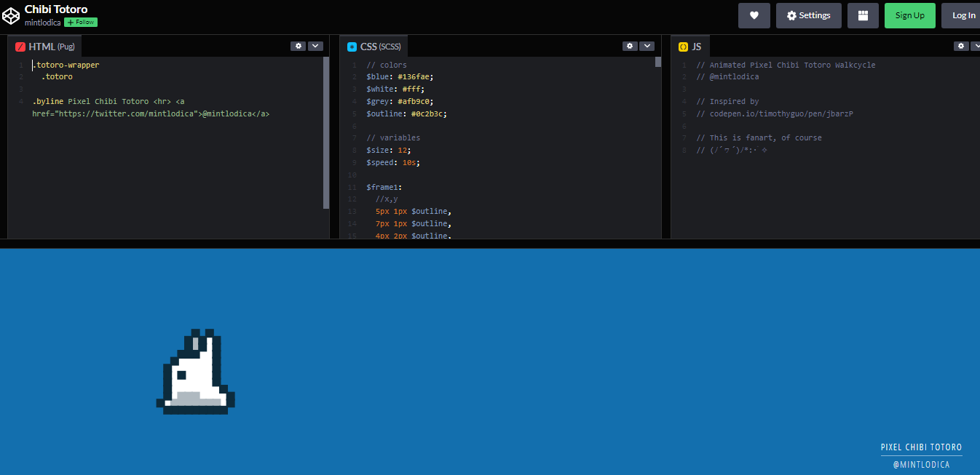Click the HTML slash icon
Screen dimensions: 980x475
coord(20,47)
